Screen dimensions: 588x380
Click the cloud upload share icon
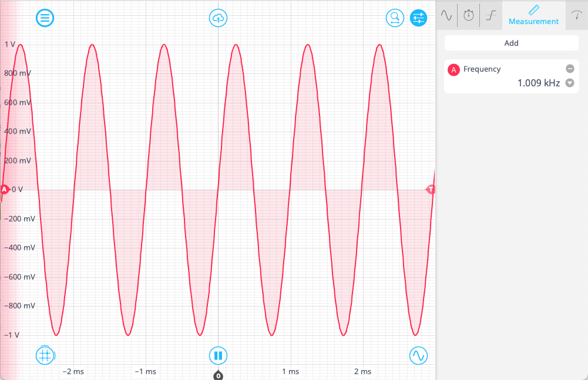(x=218, y=18)
